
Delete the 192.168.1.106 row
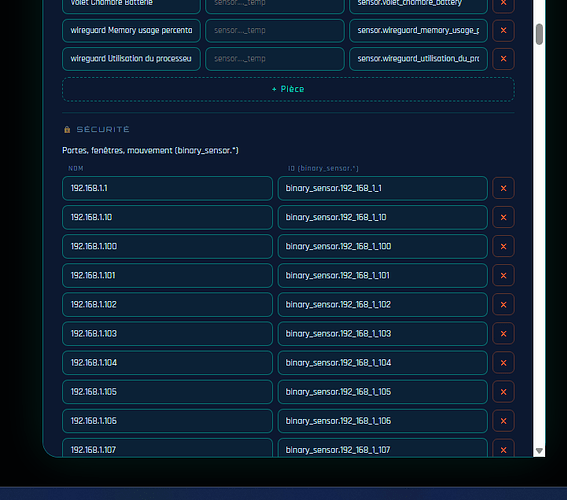click(503, 421)
